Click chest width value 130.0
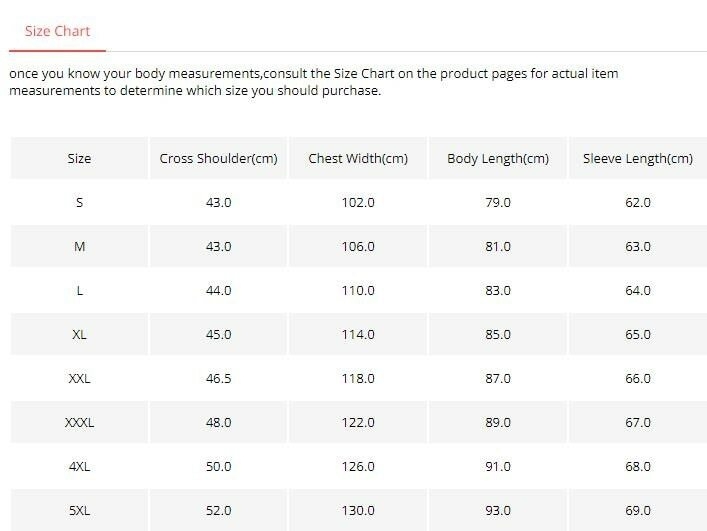The width and height of the screenshot is (707, 531). [358, 511]
